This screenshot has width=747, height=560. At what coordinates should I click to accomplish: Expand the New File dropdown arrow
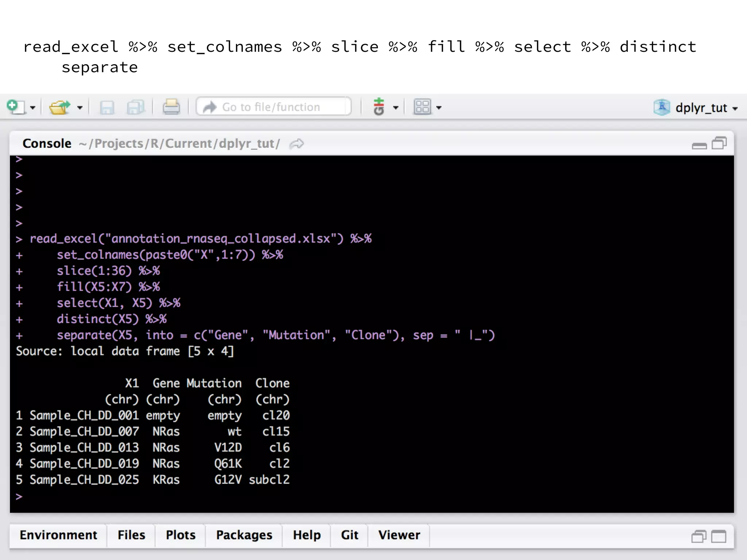coord(33,108)
